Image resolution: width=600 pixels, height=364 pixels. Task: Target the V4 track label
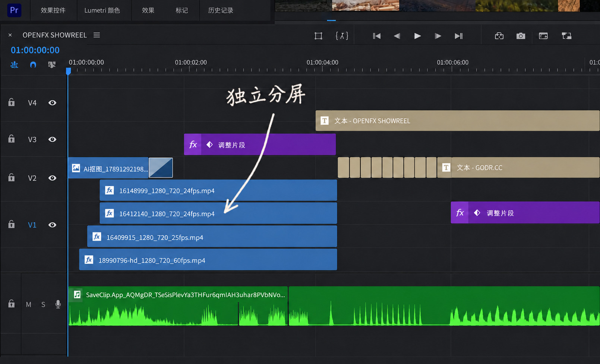coord(32,103)
